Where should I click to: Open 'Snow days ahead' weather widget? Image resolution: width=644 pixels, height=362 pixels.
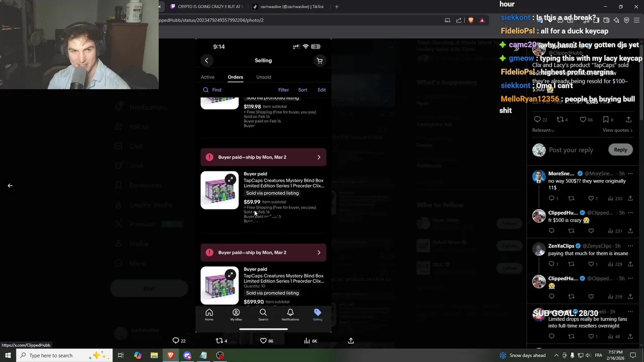point(522,355)
